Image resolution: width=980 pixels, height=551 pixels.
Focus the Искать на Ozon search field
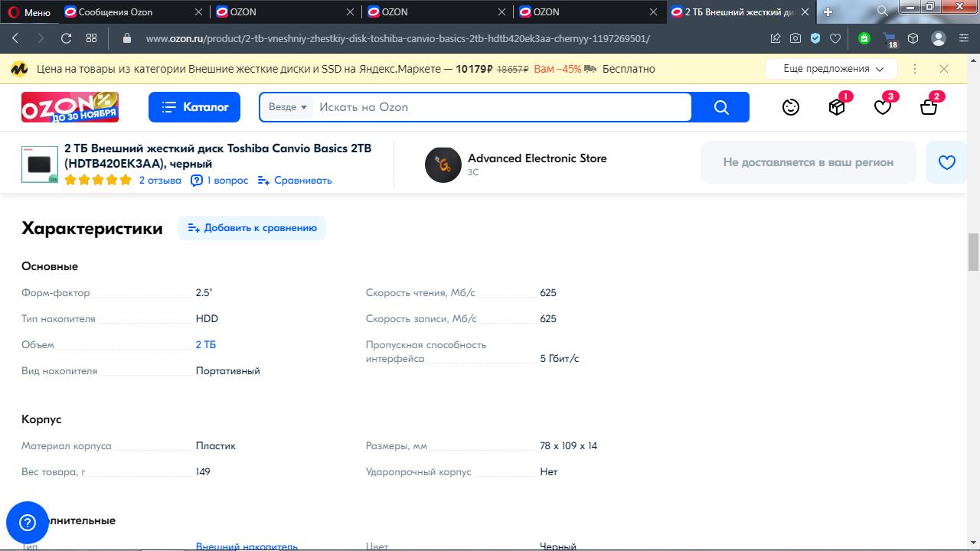(501, 107)
